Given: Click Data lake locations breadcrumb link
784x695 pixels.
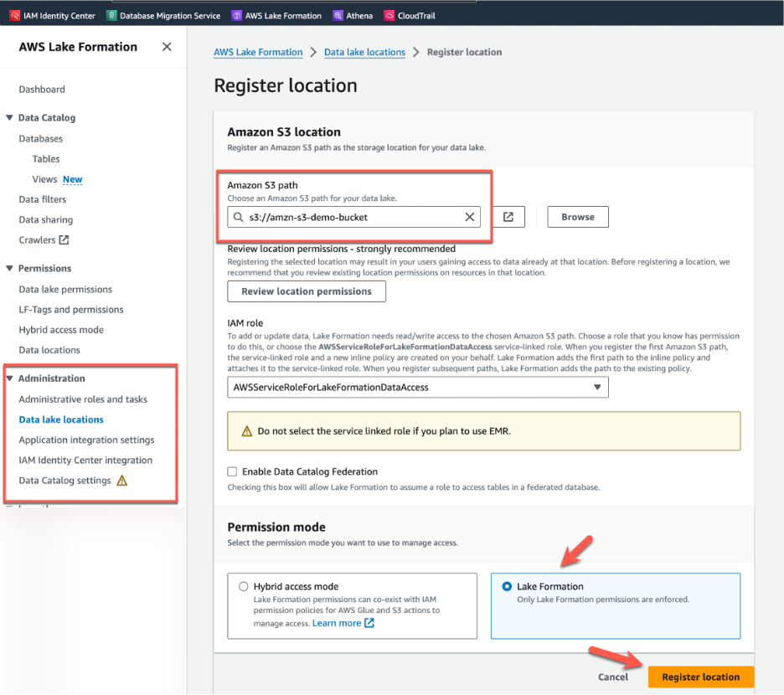Looking at the screenshot, I should (364, 52).
